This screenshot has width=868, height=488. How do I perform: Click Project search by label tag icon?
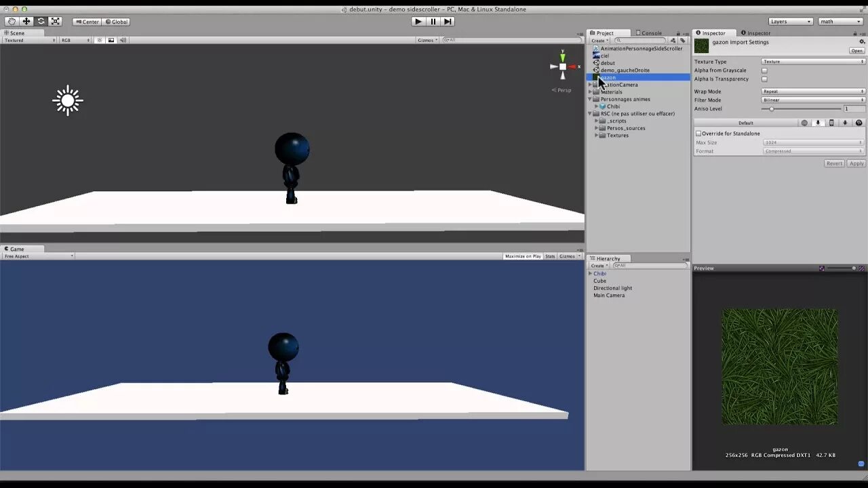pos(683,41)
